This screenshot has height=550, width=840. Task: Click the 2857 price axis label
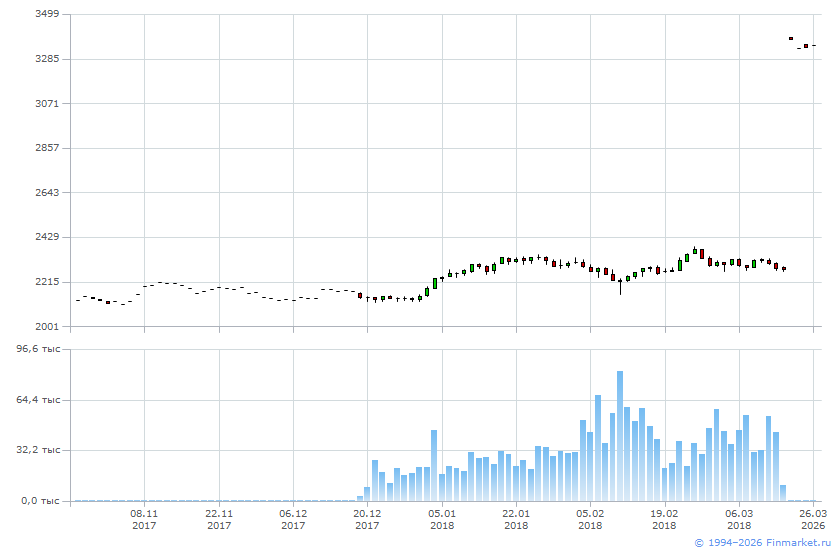tap(46, 148)
